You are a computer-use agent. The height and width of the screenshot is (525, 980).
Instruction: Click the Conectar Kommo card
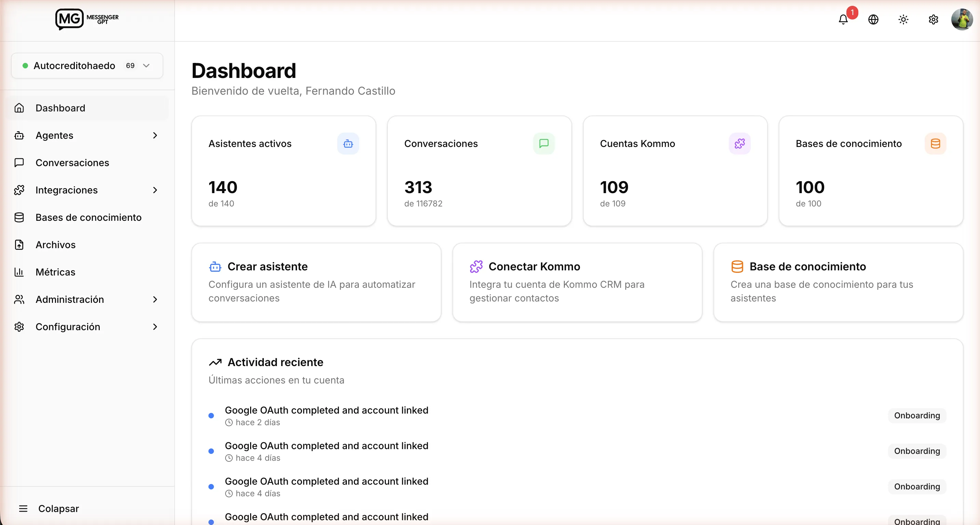click(577, 282)
